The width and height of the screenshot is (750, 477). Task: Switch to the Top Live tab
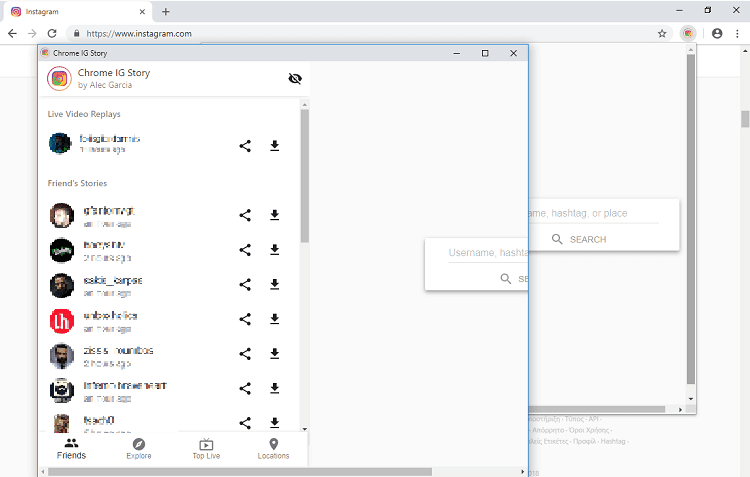point(206,449)
